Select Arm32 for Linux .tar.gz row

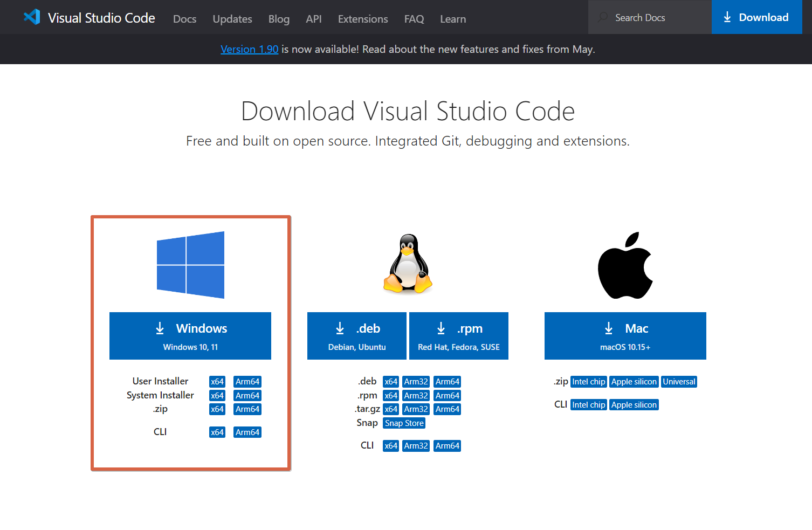[416, 409]
